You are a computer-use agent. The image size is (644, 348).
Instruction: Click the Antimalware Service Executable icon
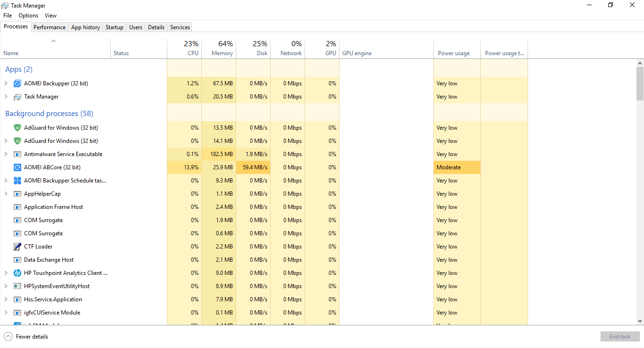coord(17,154)
